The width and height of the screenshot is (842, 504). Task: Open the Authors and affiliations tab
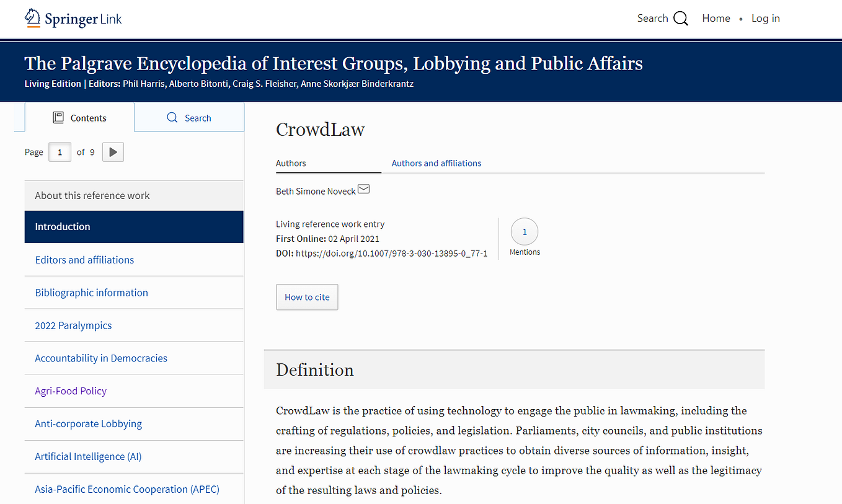[437, 163]
